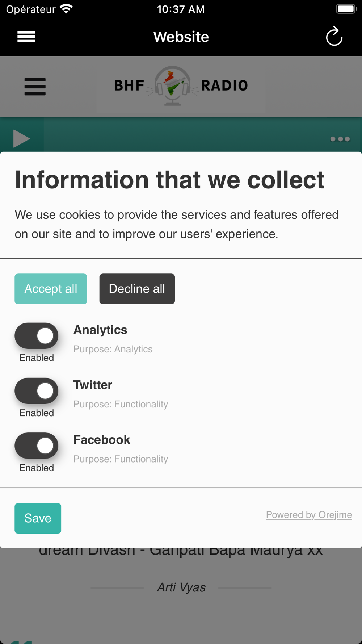Tap the Arti Vyas author name
362x644 pixels.
coord(181,587)
